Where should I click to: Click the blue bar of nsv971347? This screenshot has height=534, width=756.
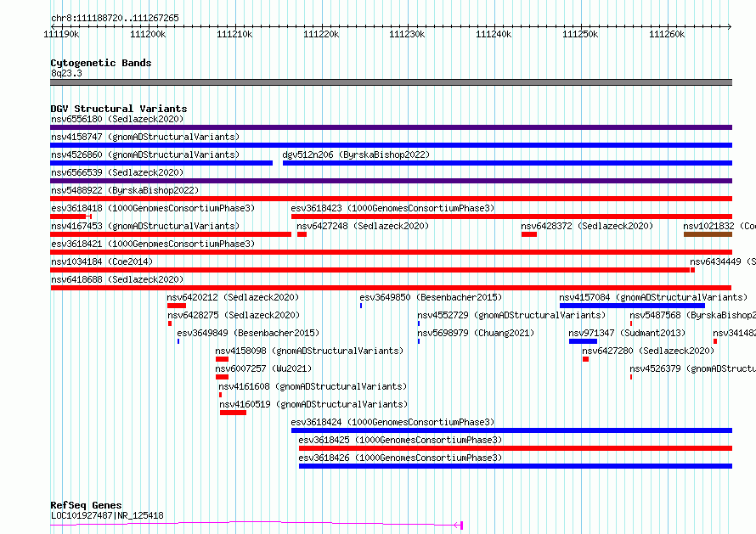[583, 341]
